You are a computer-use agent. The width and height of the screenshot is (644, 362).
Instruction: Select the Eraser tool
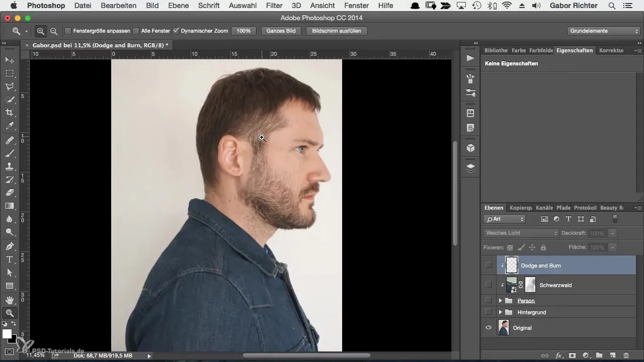click(10, 193)
